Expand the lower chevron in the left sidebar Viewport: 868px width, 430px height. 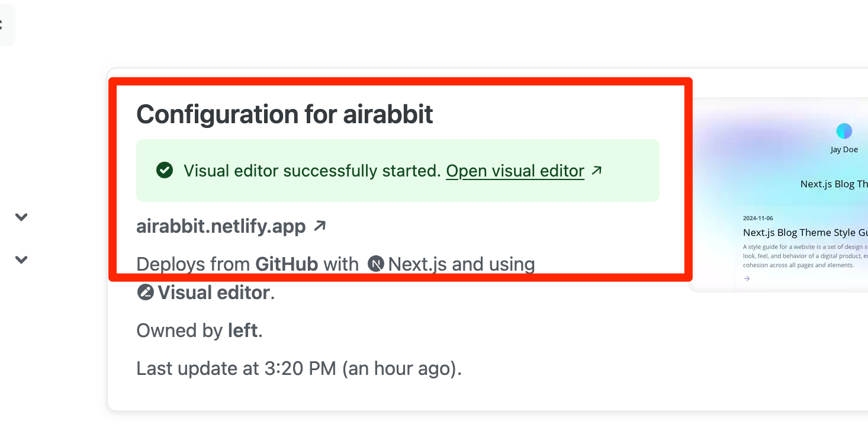[x=21, y=259]
